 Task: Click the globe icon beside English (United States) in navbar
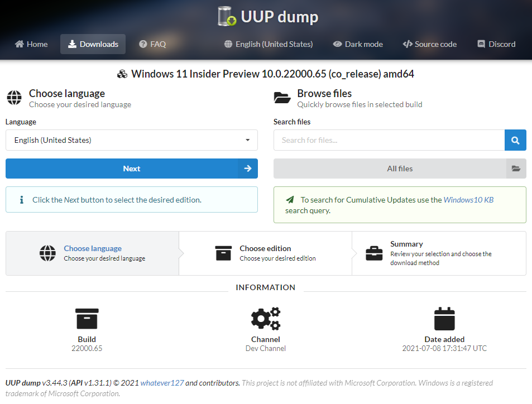pyautogui.click(x=228, y=44)
